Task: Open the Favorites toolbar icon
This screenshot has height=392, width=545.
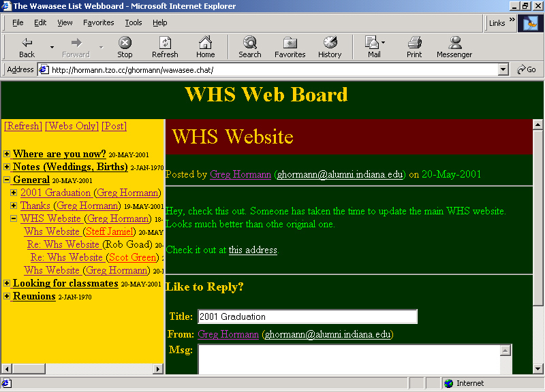Action: [x=290, y=46]
